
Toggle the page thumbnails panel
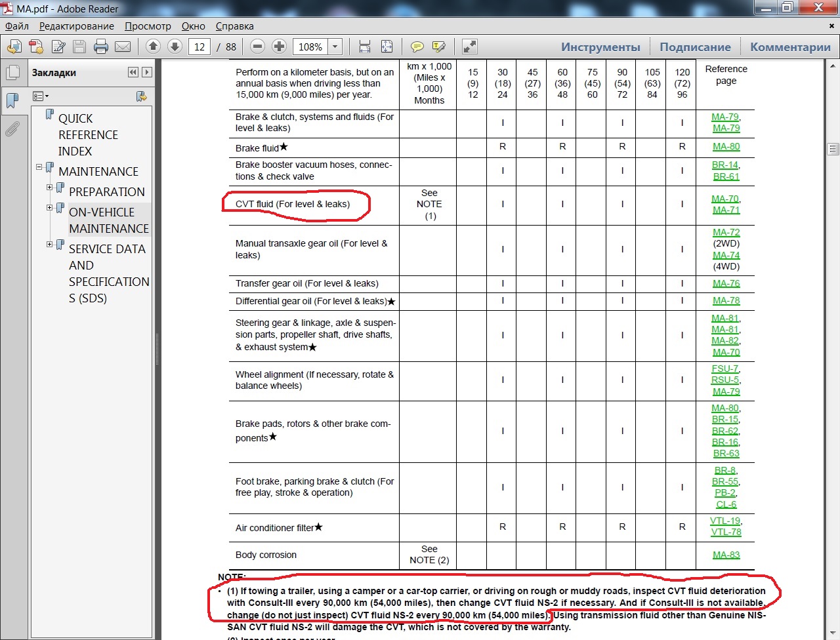point(12,73)
